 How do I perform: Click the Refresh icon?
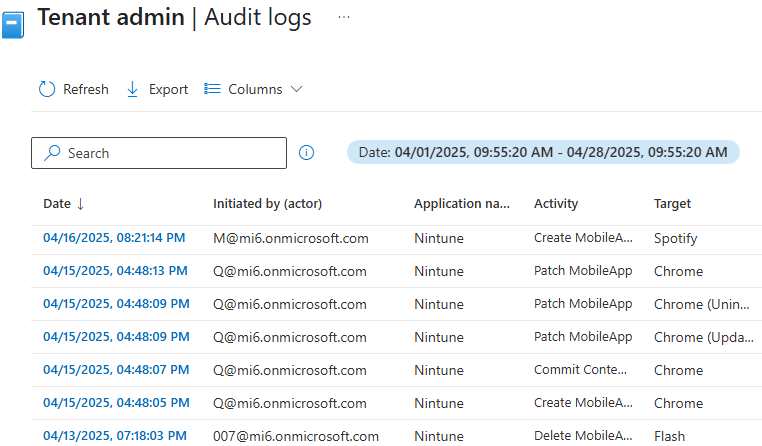(47, 89)
